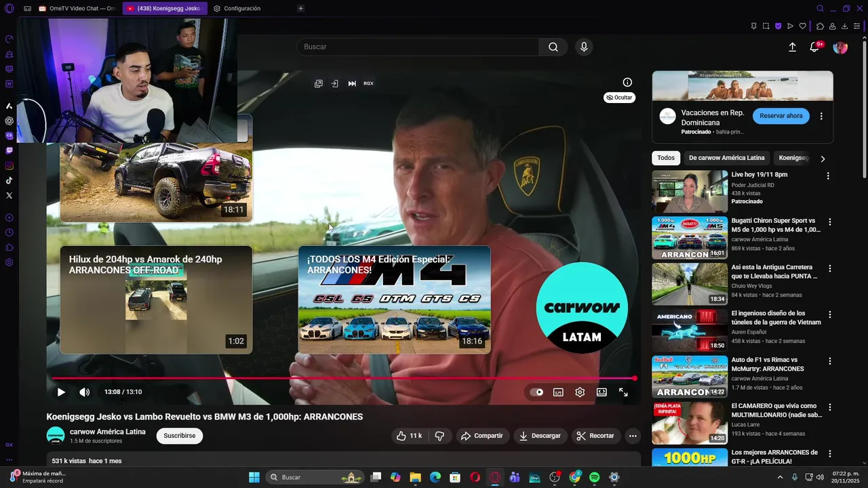
Task: Open options menu for the Vacaciones ad
Action: [x=821, y=116]
